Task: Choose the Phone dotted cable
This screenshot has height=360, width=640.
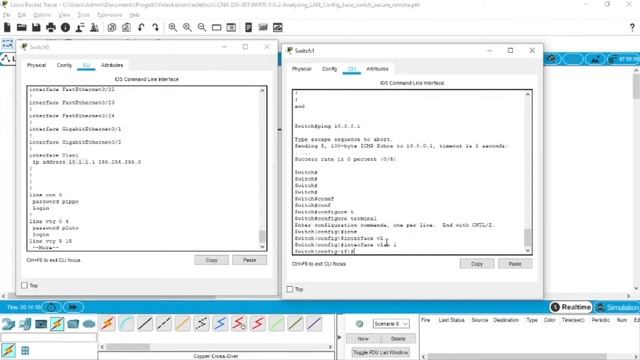Action: pyautogui.click(x=201, y=324)
